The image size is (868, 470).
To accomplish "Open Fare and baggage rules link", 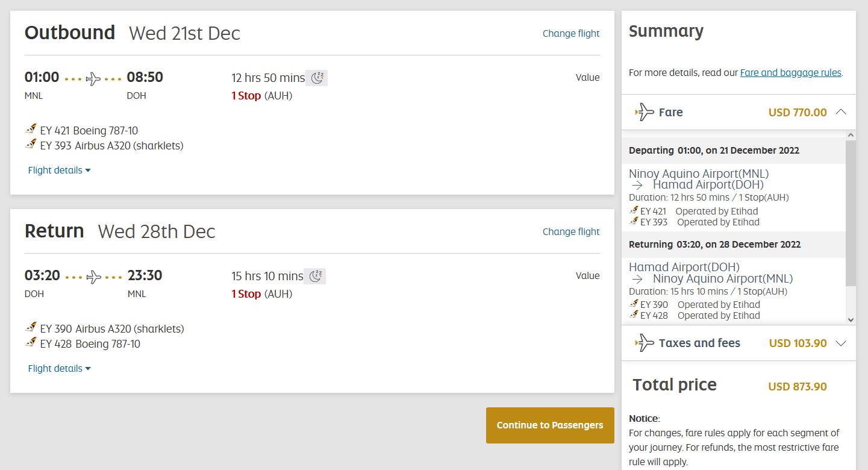I will click(790, 72).
